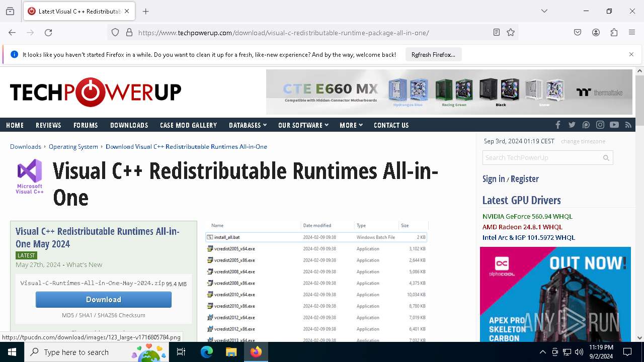Viewport: 644px width, 362px height.
Task: Click the tracking protection shield icon
Action: coord(115,33)
